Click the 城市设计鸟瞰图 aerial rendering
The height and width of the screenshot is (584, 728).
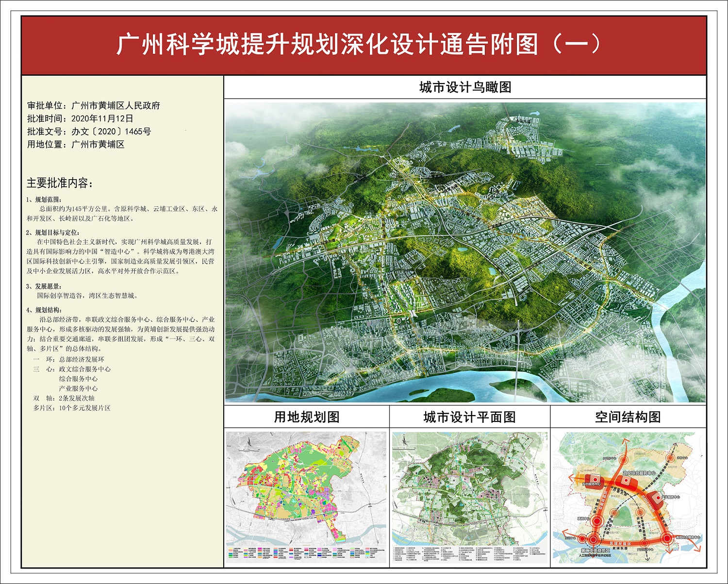465,252
